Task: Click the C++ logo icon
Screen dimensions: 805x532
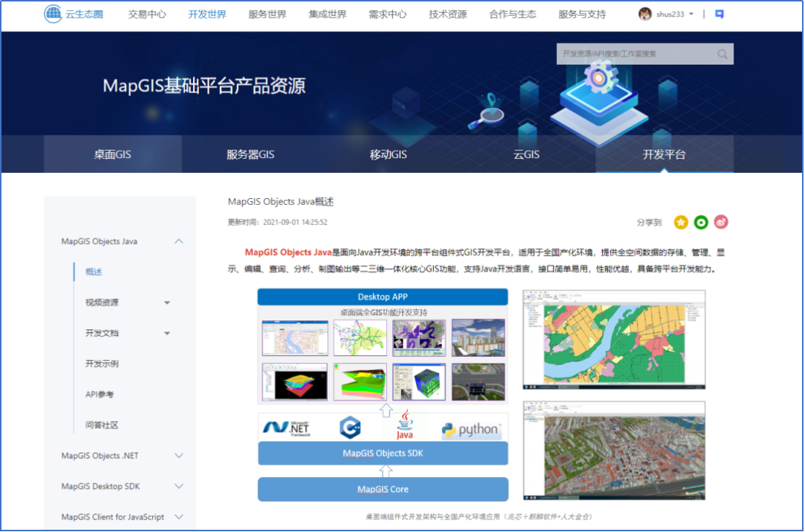Action: point(350,428)
